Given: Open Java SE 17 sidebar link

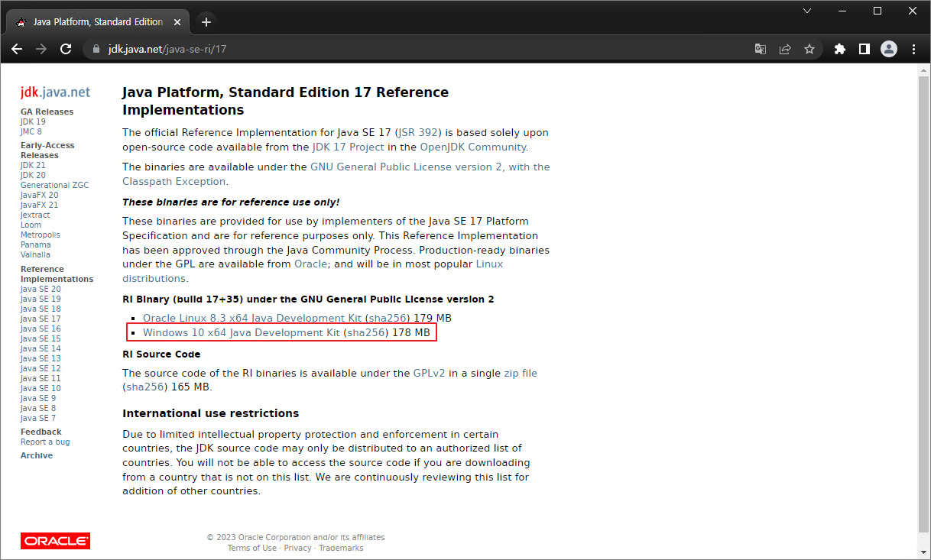Looking at the screenshot, I should coord(41,319).
